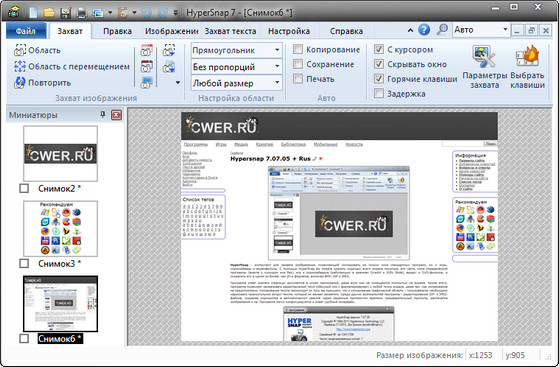Click the camera with blue screen icon
The width and height of the screenshot is (559, 367).
[x=147, y=82]
